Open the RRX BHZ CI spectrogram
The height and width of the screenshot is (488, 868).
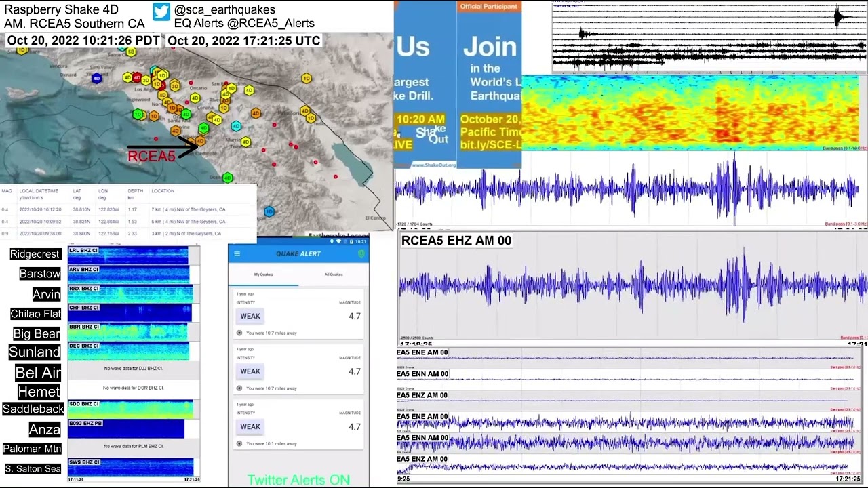130,293
